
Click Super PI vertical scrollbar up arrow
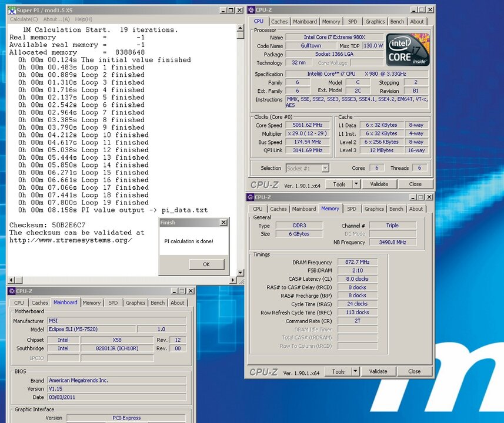point(241,28)
